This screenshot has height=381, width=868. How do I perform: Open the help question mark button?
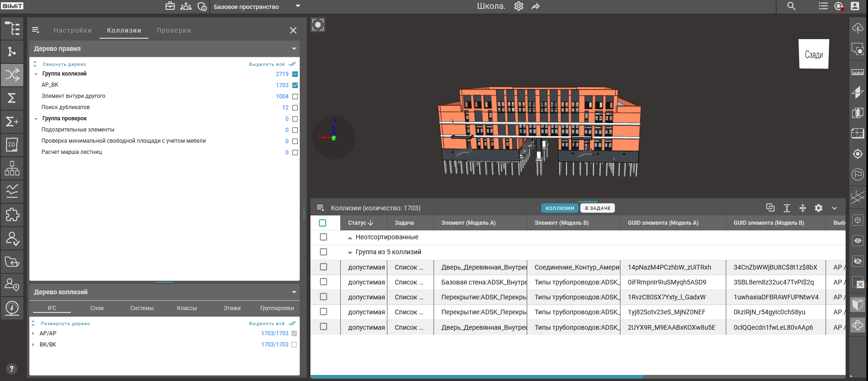point(12,368)
